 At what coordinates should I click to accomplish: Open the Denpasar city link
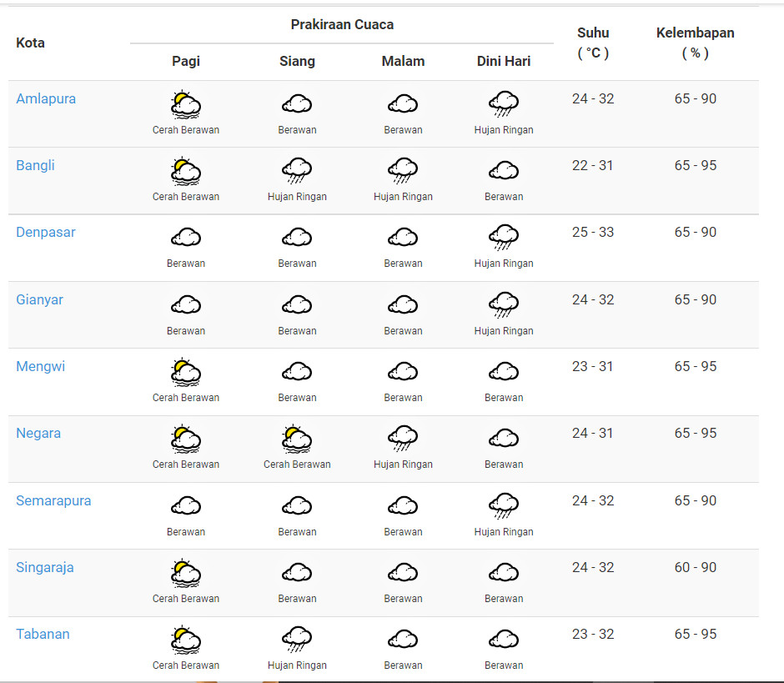coord(46,232)
